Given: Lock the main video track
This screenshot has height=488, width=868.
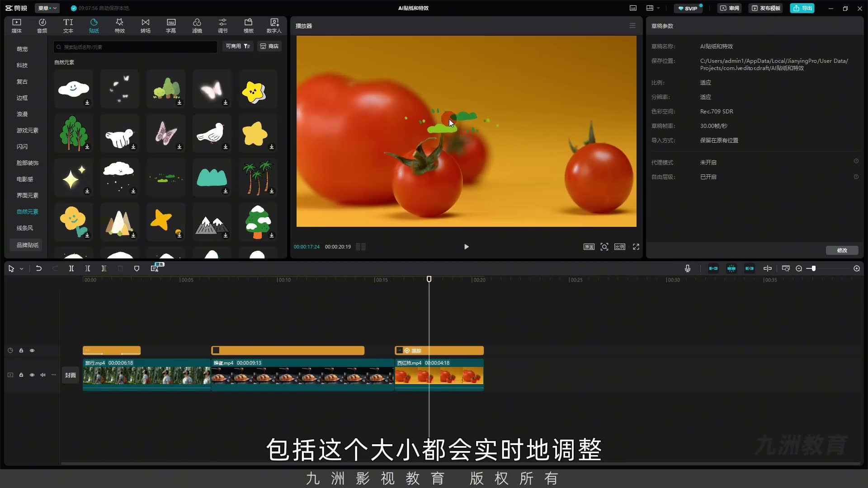Looking at the screenshot, I should point(21,375).
